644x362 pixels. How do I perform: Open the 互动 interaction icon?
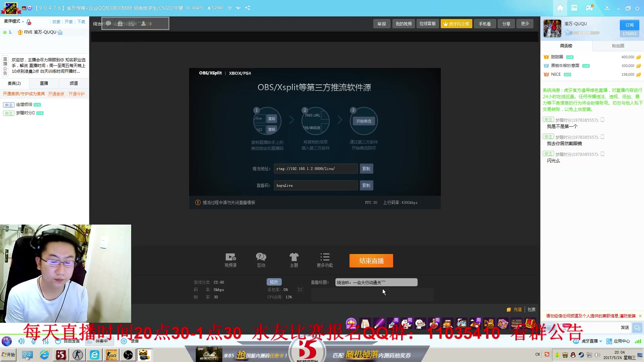(261, 260)
